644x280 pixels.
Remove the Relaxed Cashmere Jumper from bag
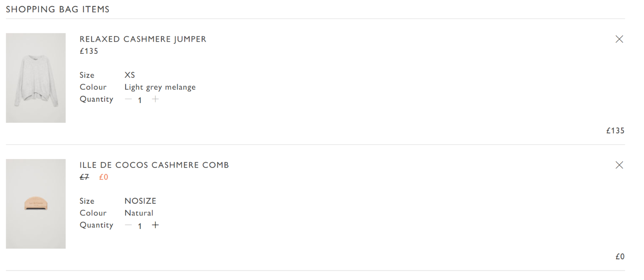click(x=619, y=39)
